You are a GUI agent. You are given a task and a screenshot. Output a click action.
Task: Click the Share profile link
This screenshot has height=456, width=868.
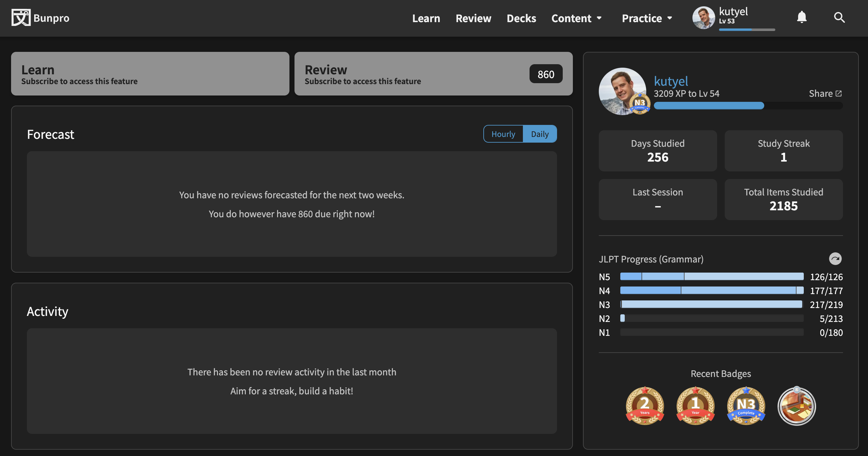pos(825,94)
